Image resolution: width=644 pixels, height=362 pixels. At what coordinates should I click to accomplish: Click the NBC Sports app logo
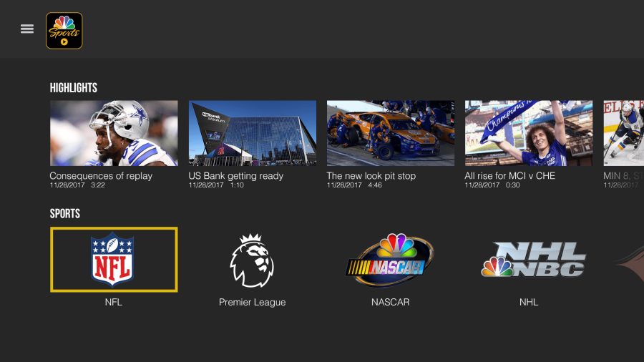click(64, 31)
